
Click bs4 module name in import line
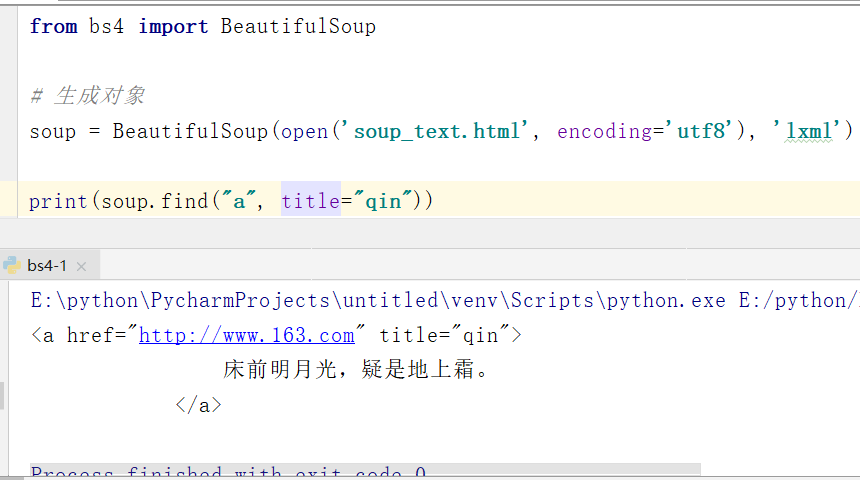click(x=106, y=26)
